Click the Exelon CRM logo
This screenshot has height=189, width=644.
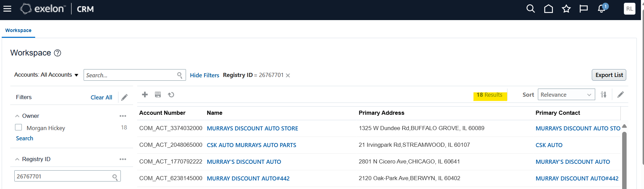[x=57, y=9]
